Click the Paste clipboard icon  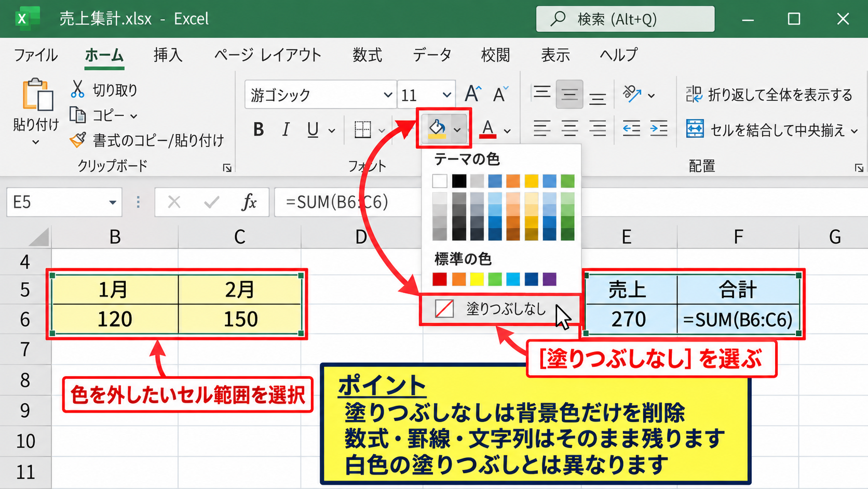[37, 95]
